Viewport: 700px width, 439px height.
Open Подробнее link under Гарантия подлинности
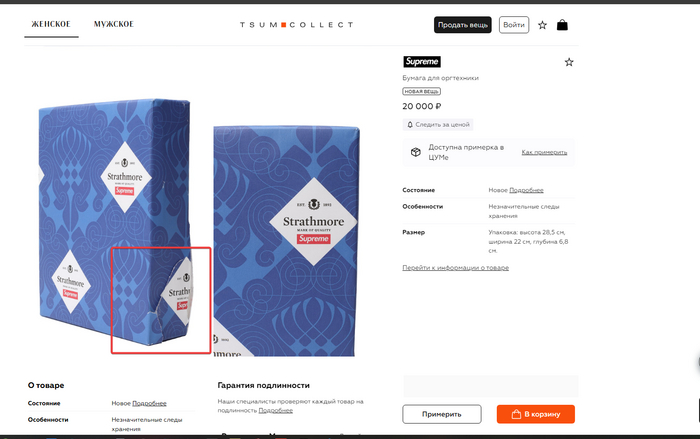click(x=275, y=410)
